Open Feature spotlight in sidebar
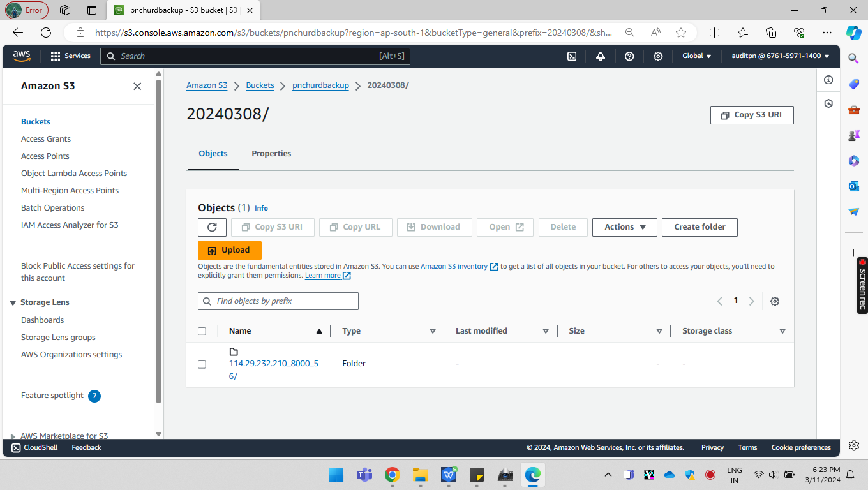868x490 pixels. (x=52, y=396)
